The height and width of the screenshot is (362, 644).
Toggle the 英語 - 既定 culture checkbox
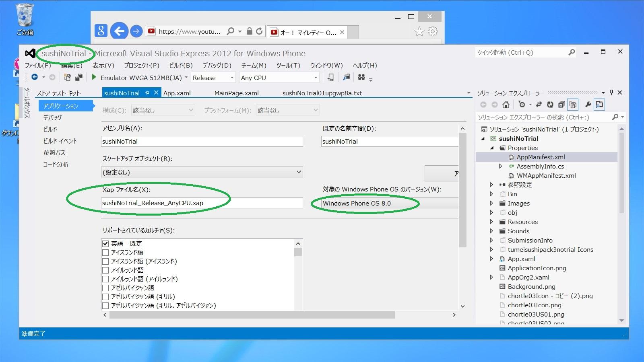[x=105, y=243]
